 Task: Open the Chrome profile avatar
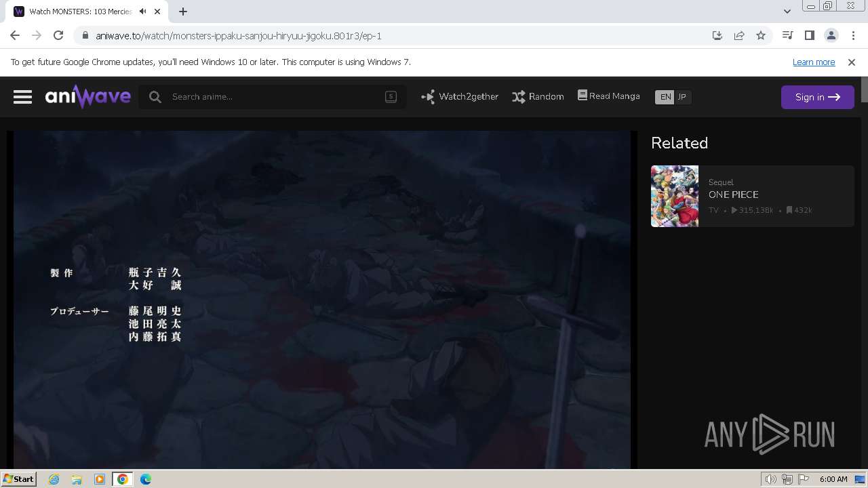pyautogui.click(x=831, y=35)
